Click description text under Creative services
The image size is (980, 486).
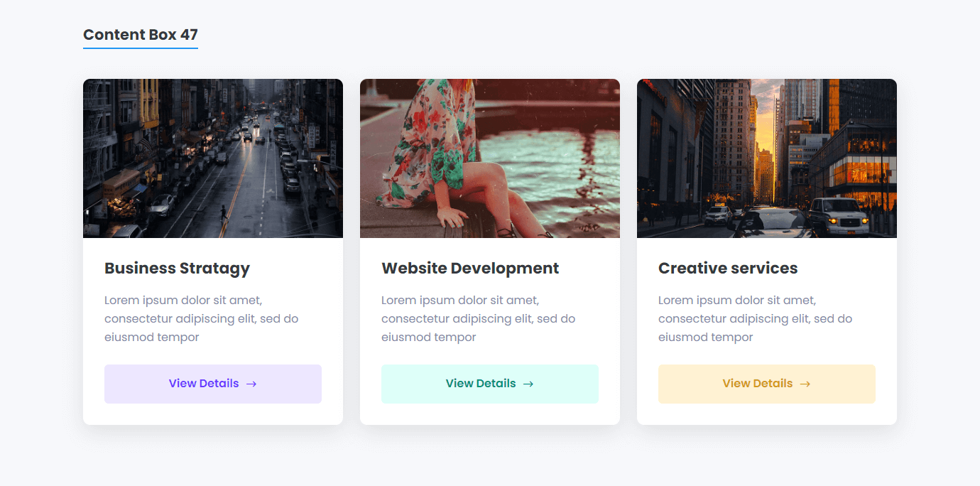[x=756, y=318]
